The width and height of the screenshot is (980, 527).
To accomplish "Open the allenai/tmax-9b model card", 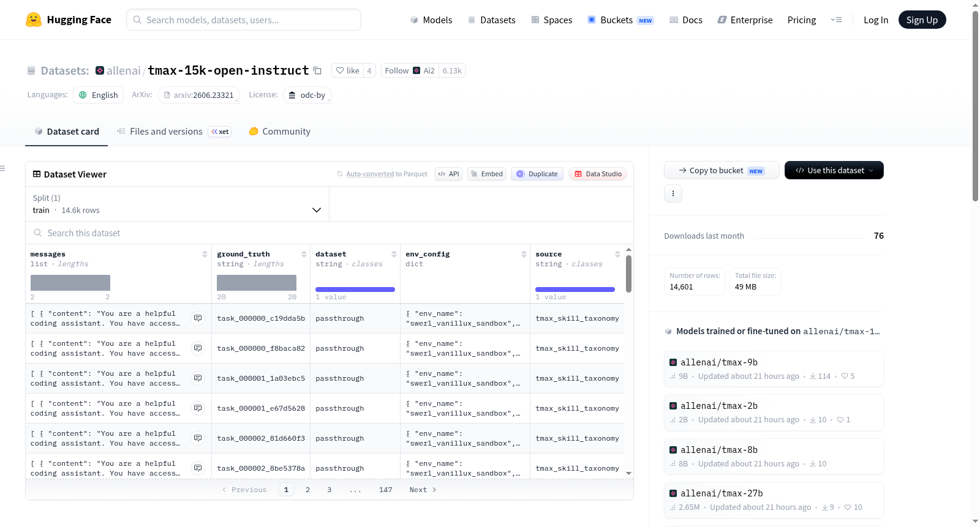I will coord(774,368).
